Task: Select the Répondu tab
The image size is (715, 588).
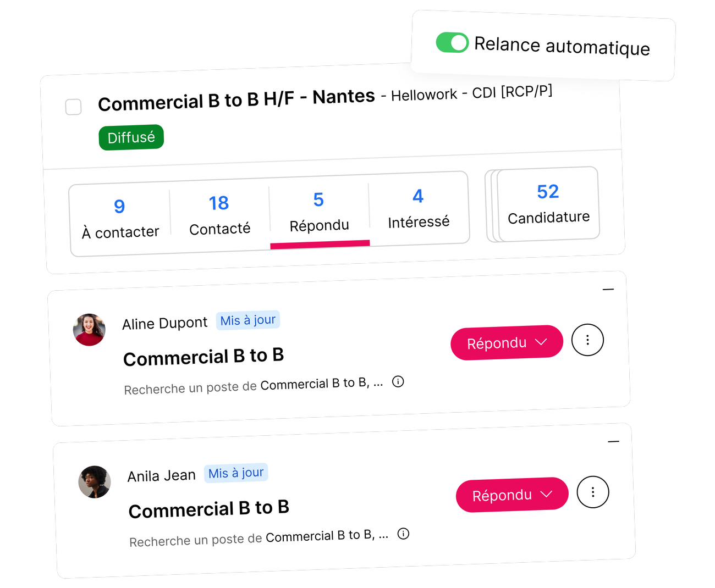Action: [x=319, y=213]
